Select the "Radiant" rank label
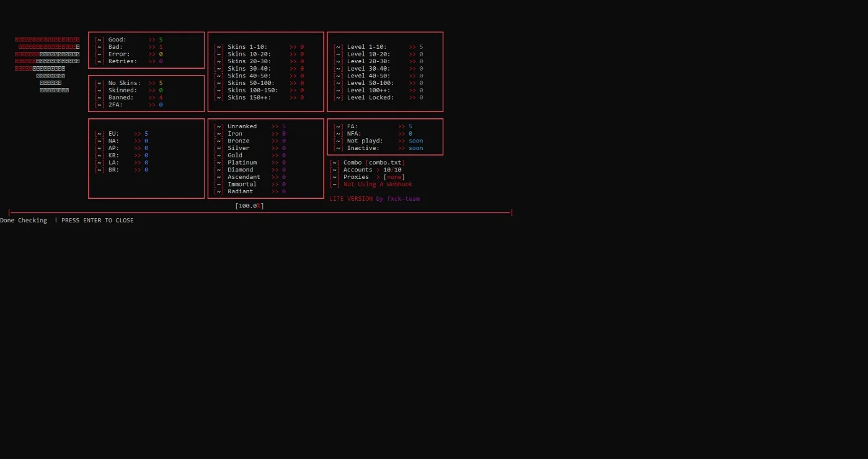This screenshot has width=868, height=459. [241, 191]
